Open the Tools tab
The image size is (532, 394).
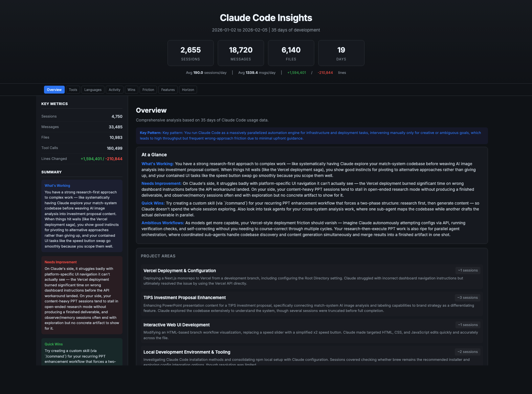point(73,90)
